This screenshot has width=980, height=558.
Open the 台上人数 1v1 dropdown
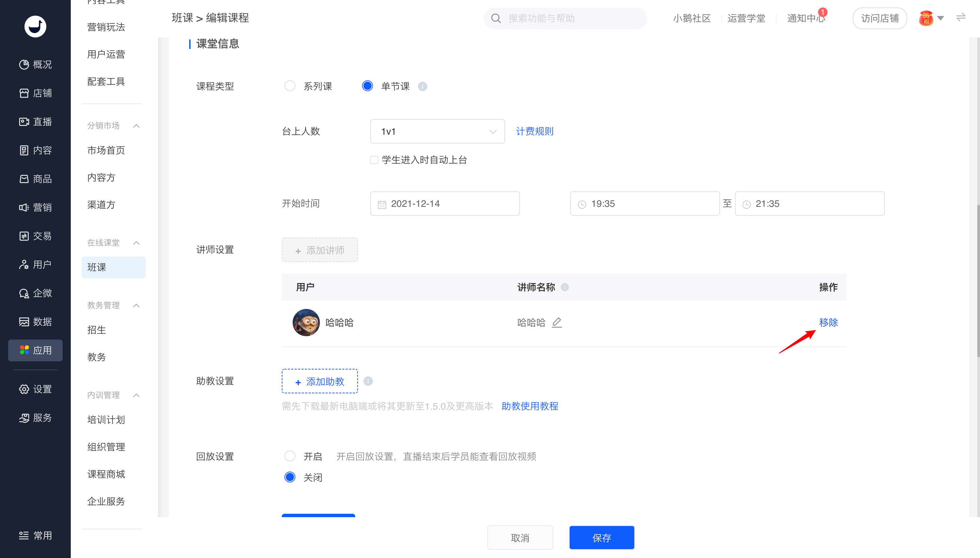(x=437, y=131)
